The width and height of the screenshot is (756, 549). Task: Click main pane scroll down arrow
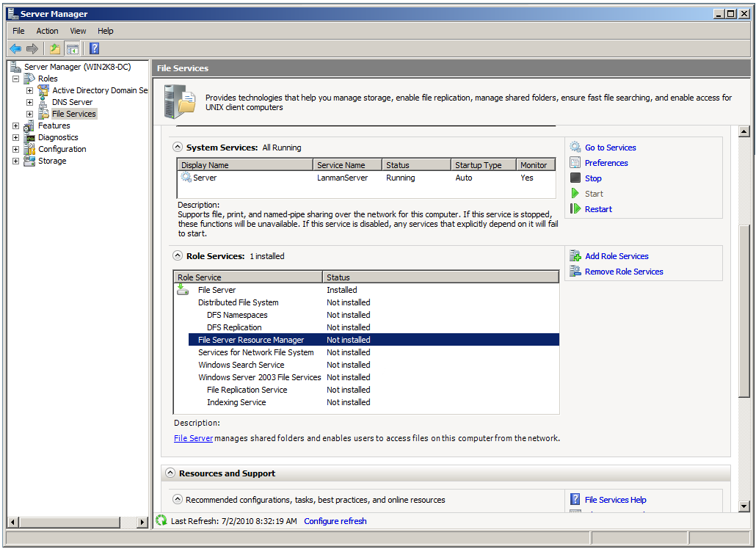point(744,506)
